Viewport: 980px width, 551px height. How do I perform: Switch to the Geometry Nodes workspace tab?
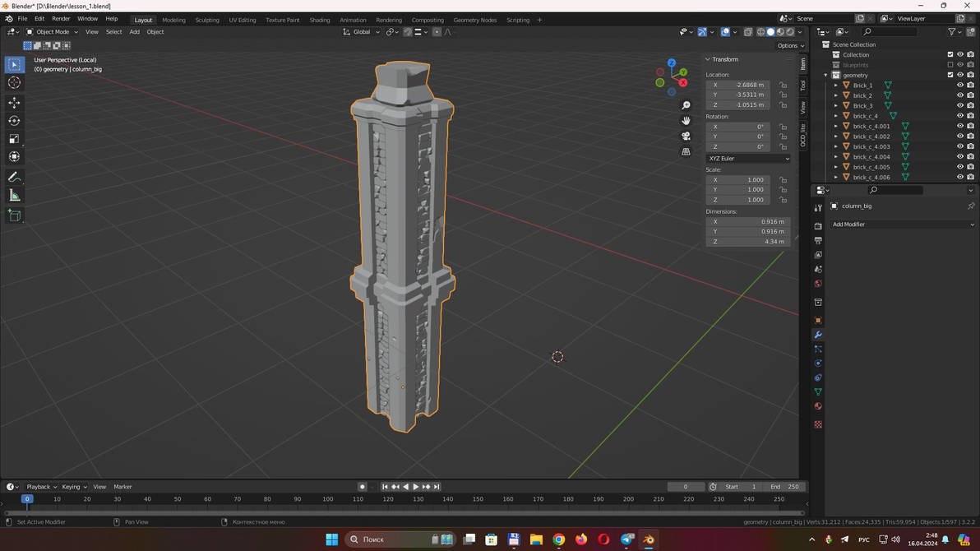(x=475, y=20)
